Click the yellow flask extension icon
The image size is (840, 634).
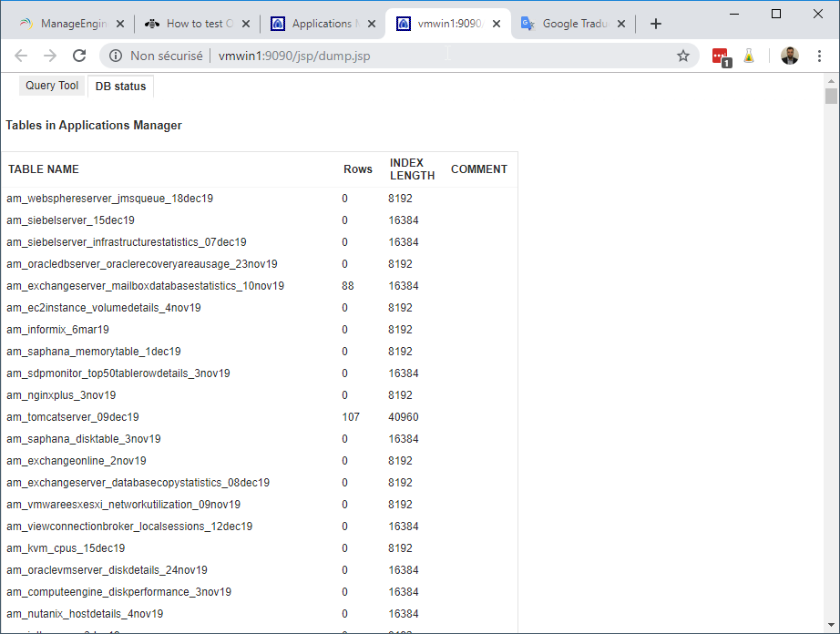pos(749,56)
